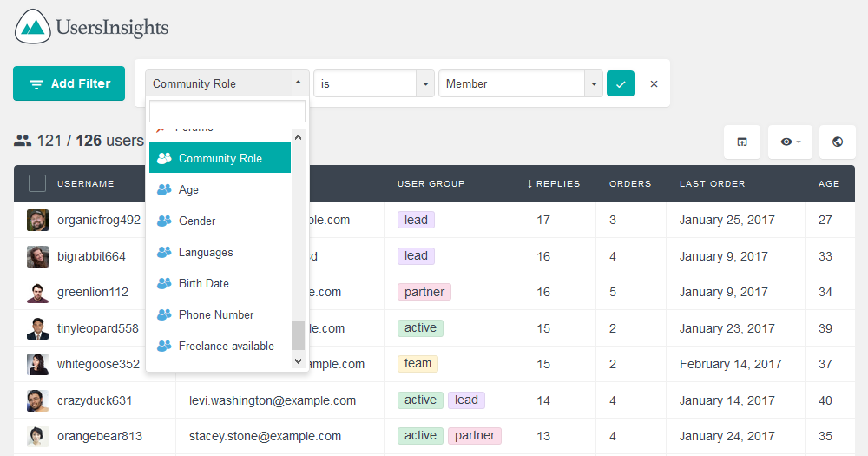Open the globe map view button
Image resolution: width=868 pixels, height=456 pixels.
838,142
